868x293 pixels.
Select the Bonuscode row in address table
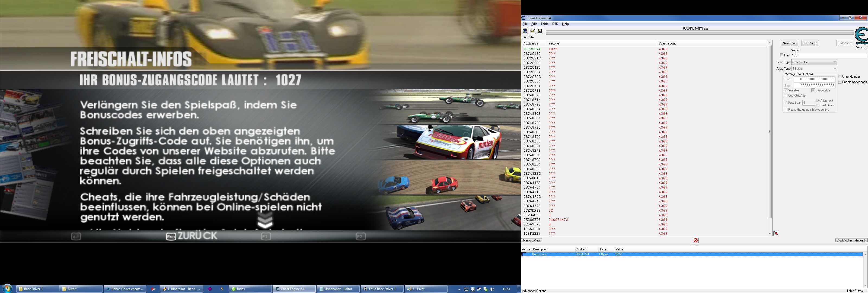[692, 254]
